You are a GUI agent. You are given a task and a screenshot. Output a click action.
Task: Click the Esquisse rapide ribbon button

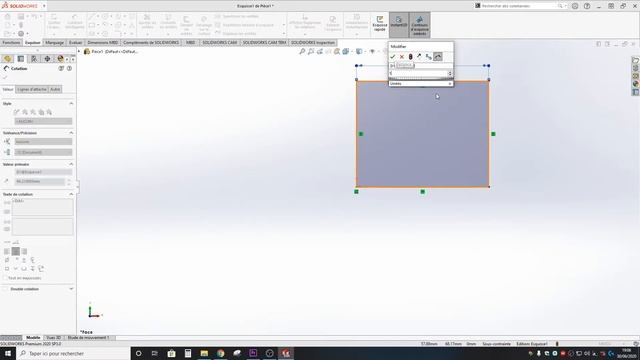click(380, 25)
